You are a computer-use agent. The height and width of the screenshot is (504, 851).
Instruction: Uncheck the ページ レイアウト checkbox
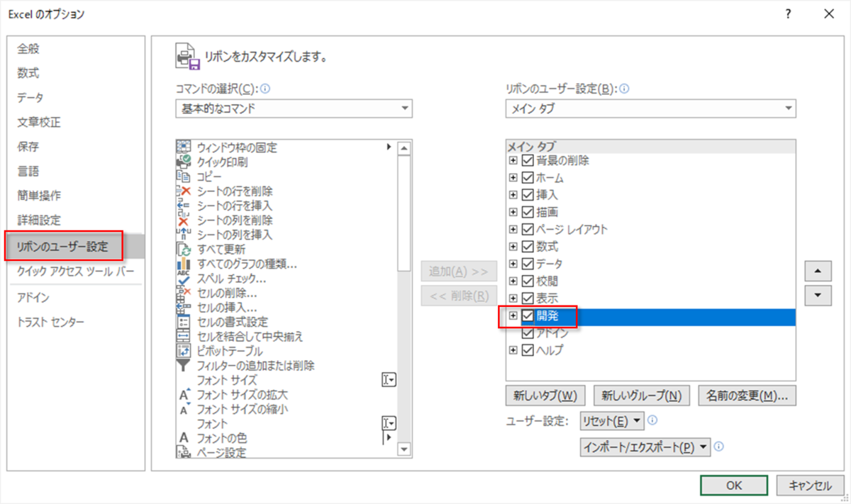tap(528, 229)
